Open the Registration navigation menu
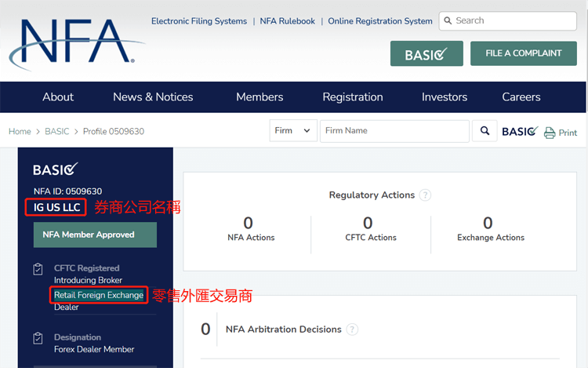Viewport: 588px width, 368px height. coord(353,97)
